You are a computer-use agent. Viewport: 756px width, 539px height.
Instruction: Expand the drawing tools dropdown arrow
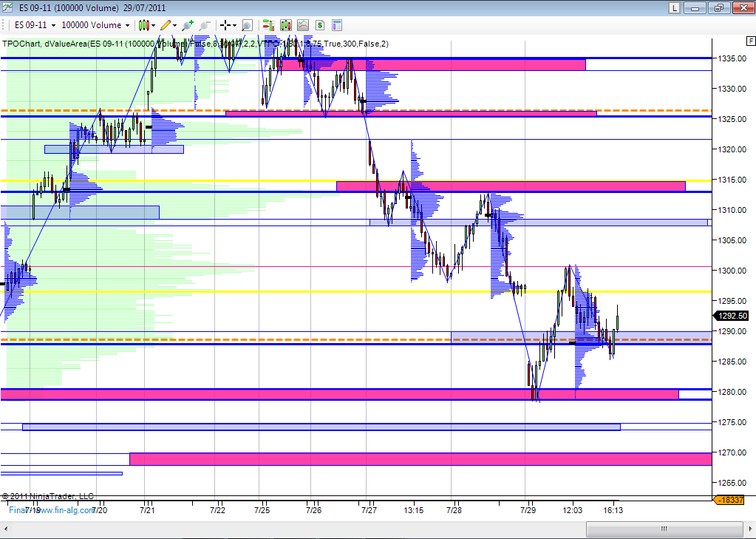175,26
